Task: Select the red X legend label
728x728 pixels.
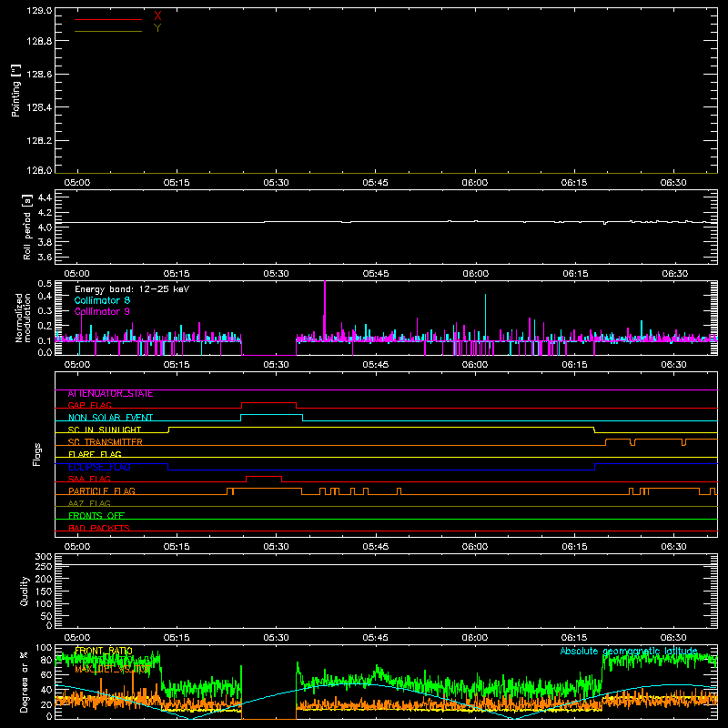Action: tap(157, 16)
